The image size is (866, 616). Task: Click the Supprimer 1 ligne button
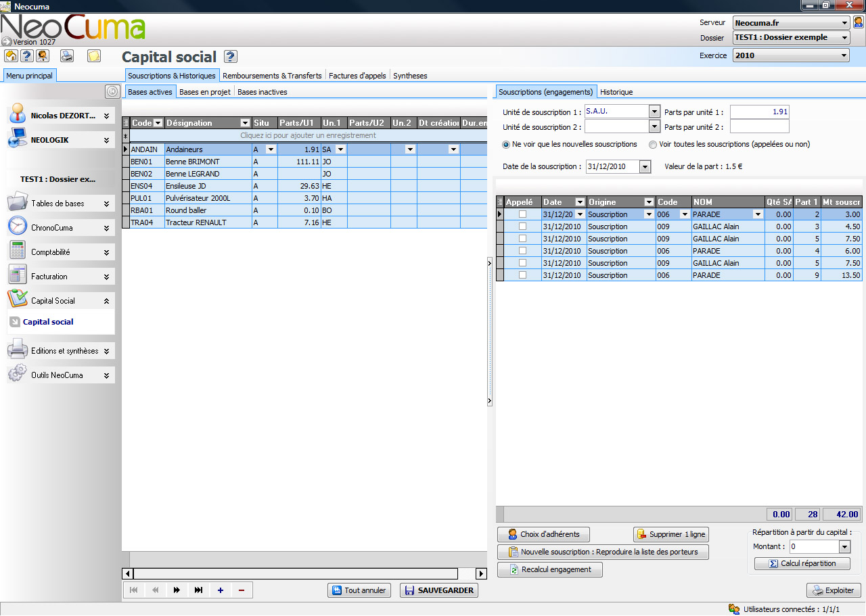pos(670,534)
